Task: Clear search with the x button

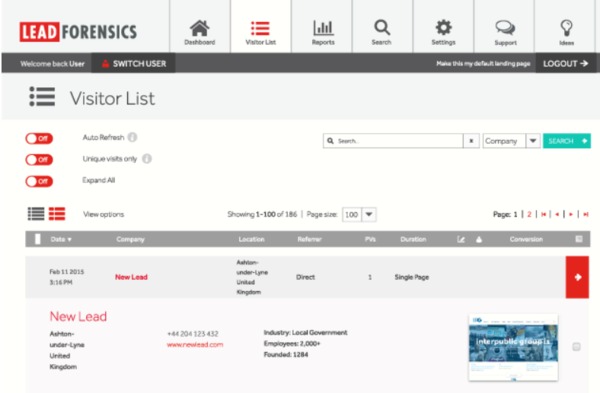Action: pyautogui.click(x=471, y=141)
